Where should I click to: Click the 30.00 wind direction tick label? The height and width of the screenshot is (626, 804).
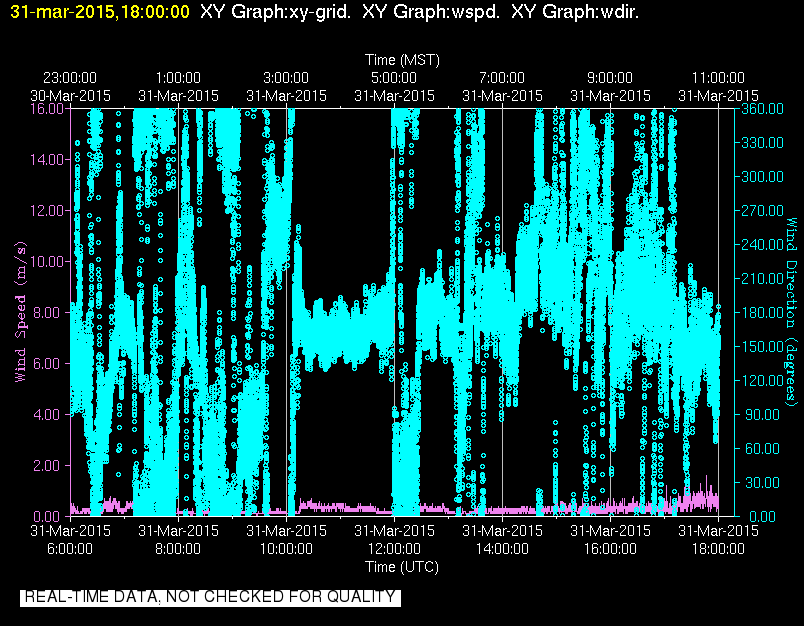(x=760, y=482)
